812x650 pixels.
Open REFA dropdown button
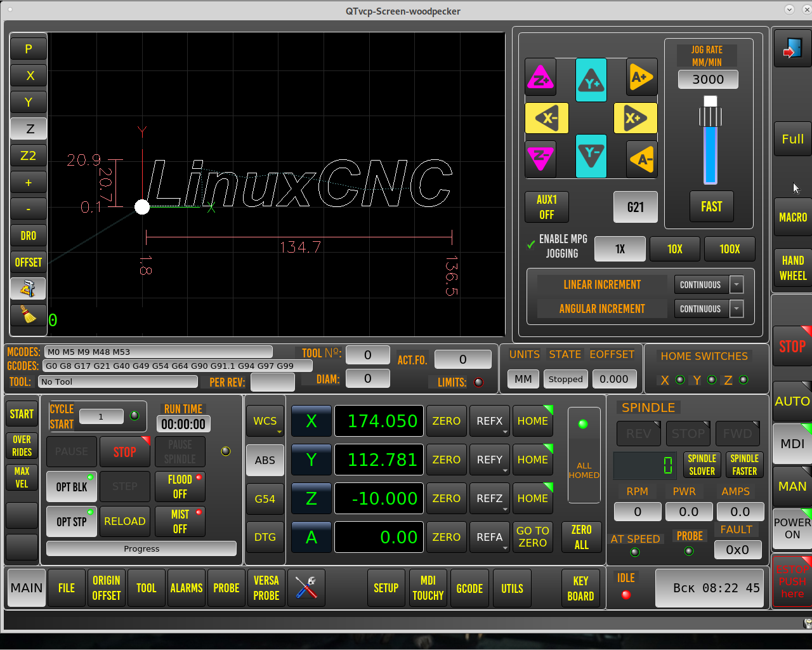pyautogui.click(x=490, y=537)
